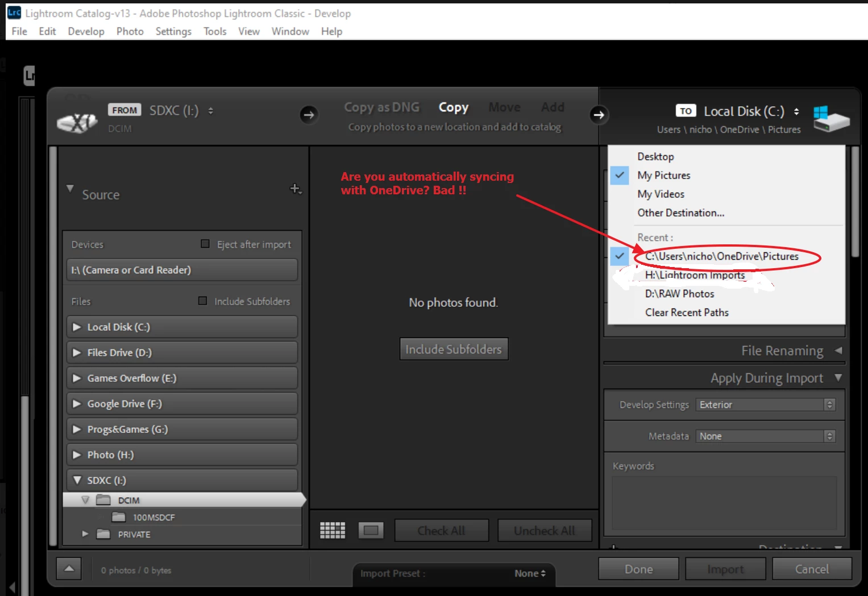Select the 100MSDCF folder row
This screenshot has width=868, height=596.
pyautogui.click(x=182, y=517)
